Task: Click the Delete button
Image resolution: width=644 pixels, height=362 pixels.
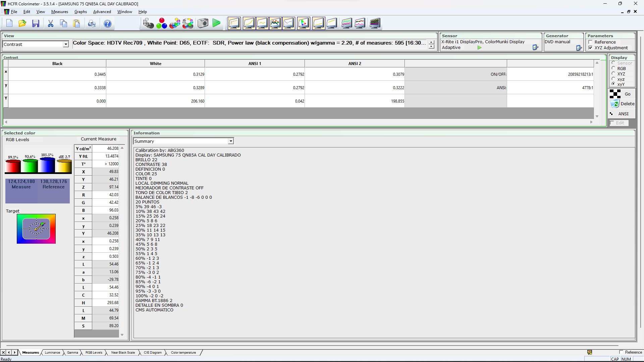Action: [x=623, y=104]
